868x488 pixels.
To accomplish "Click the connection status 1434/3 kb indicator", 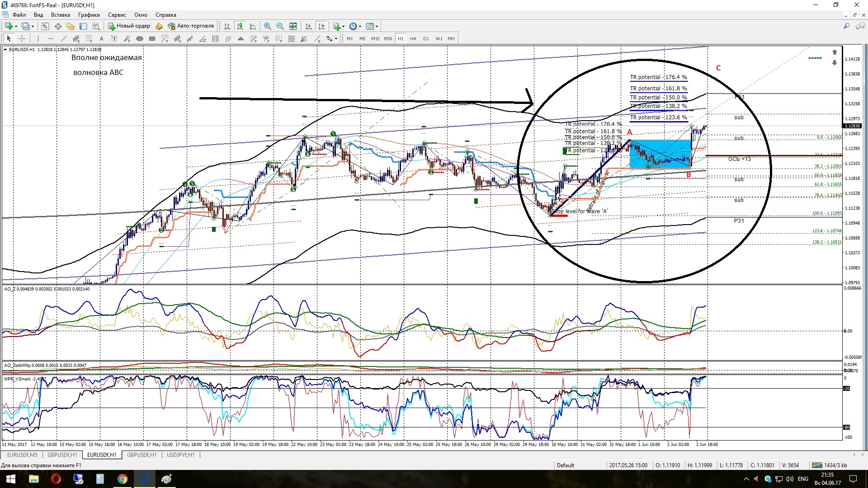I will [830, 465].
